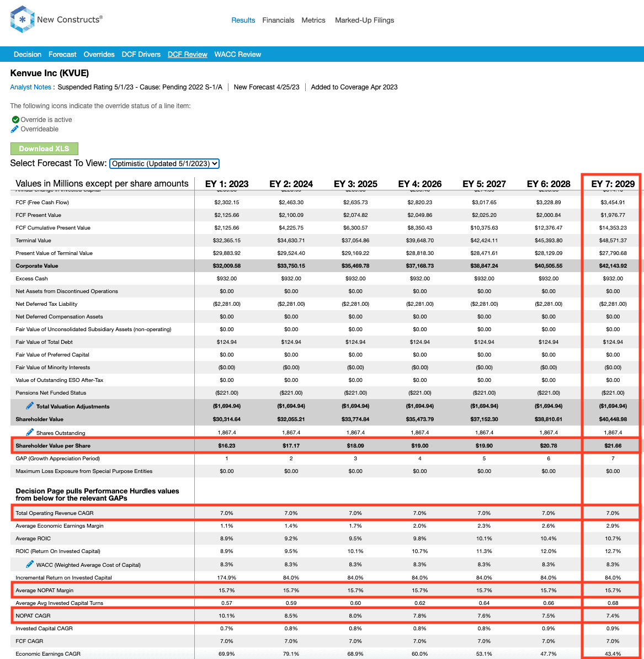Click the EY 5: 2027 column header

point(484,184)
